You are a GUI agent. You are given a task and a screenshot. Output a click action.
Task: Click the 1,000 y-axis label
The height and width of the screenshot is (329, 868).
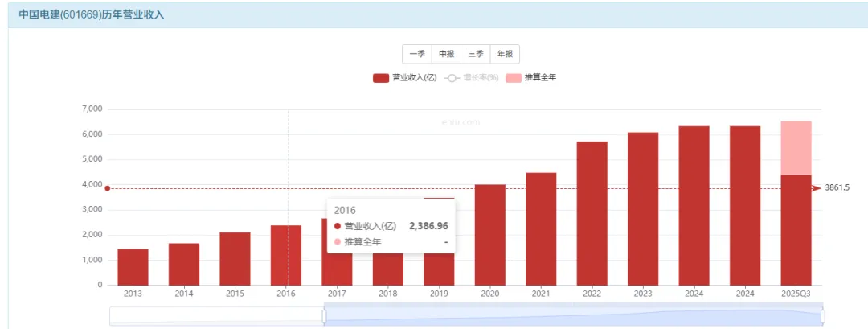tap(92, 261)
